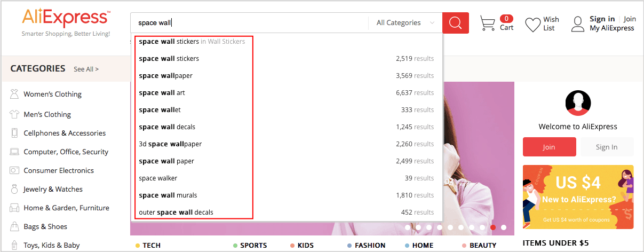Click the red search magnifier button
This screenshot has width=644, height=252.
(x=455, y=23)
